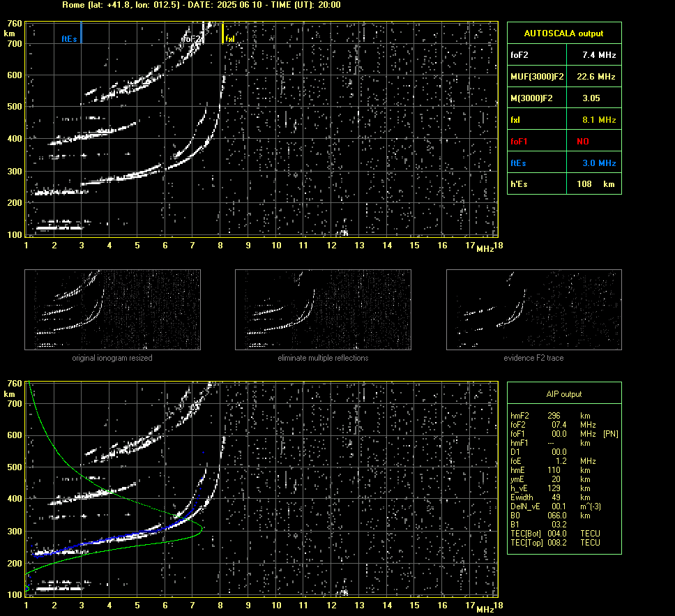Select the red foF1 NO value
Screen dimensions: 675x616
(x=583, y=142)
